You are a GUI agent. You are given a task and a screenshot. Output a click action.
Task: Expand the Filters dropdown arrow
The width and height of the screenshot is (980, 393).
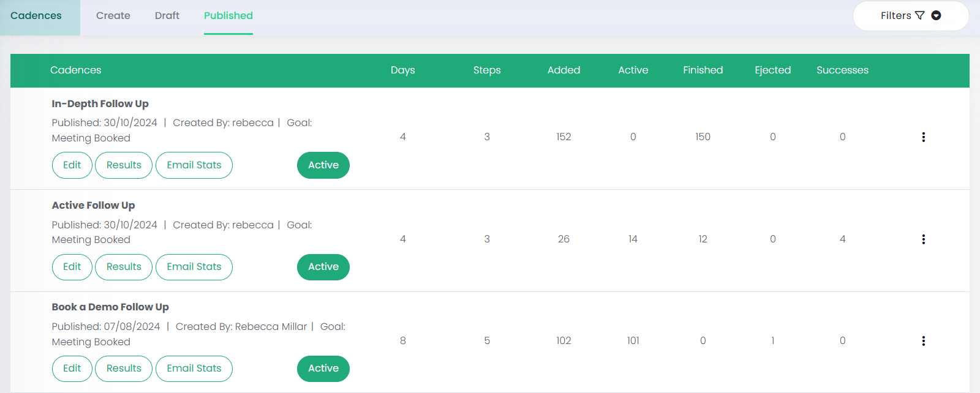(936, 15)
